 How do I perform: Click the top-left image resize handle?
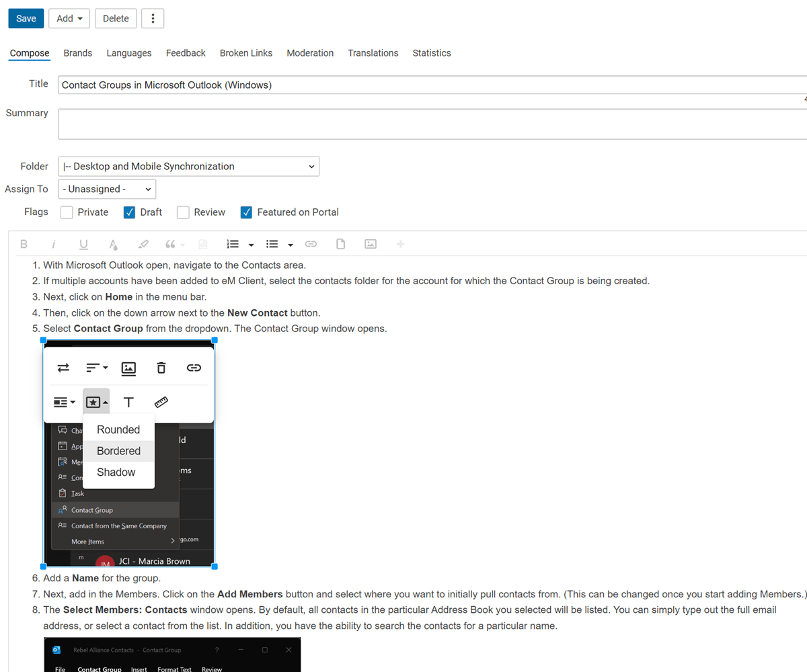[44, 341]
